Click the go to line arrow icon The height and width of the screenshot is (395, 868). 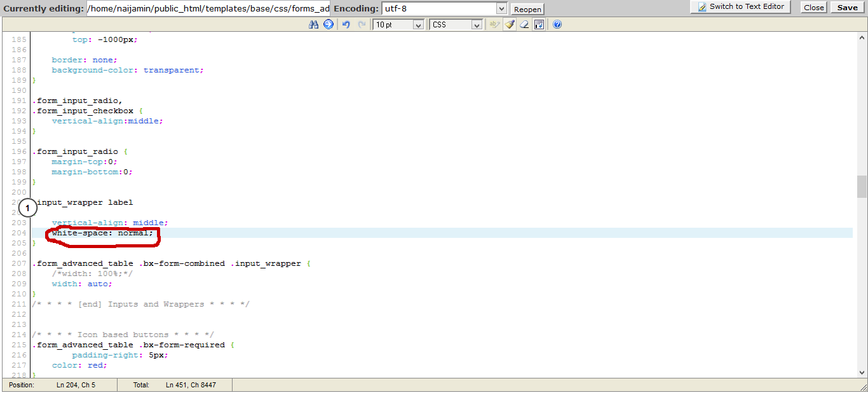(329, 25)
